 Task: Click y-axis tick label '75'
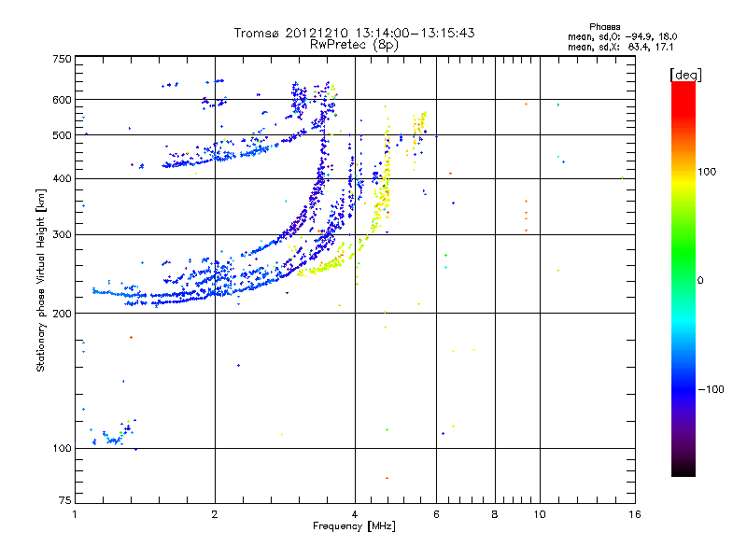[x=65, y=500]
